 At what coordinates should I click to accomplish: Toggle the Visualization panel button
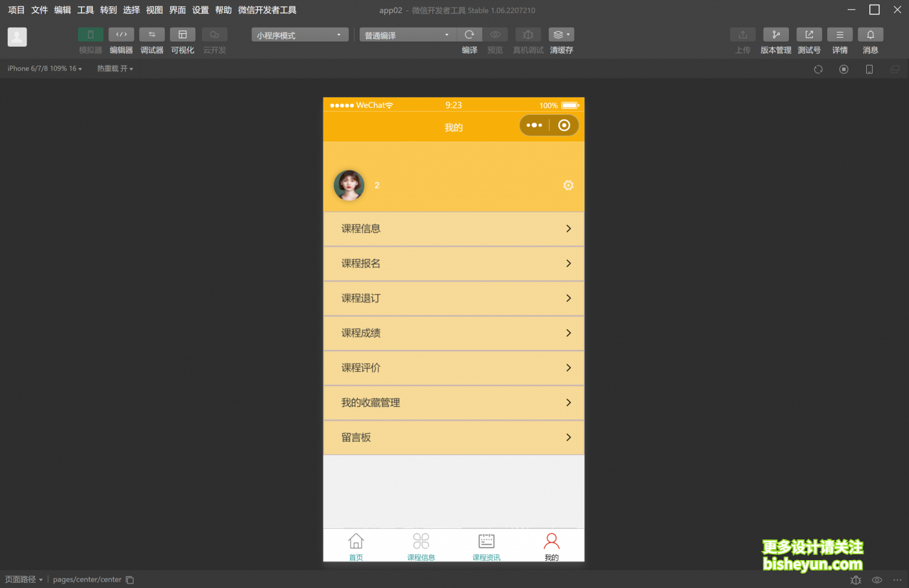click(182, 34)
